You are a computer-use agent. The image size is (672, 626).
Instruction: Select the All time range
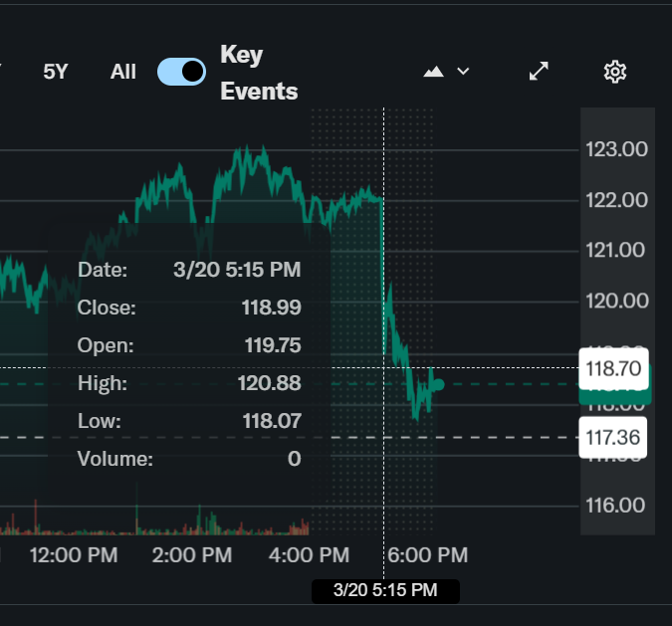click(x=123, y=72)
